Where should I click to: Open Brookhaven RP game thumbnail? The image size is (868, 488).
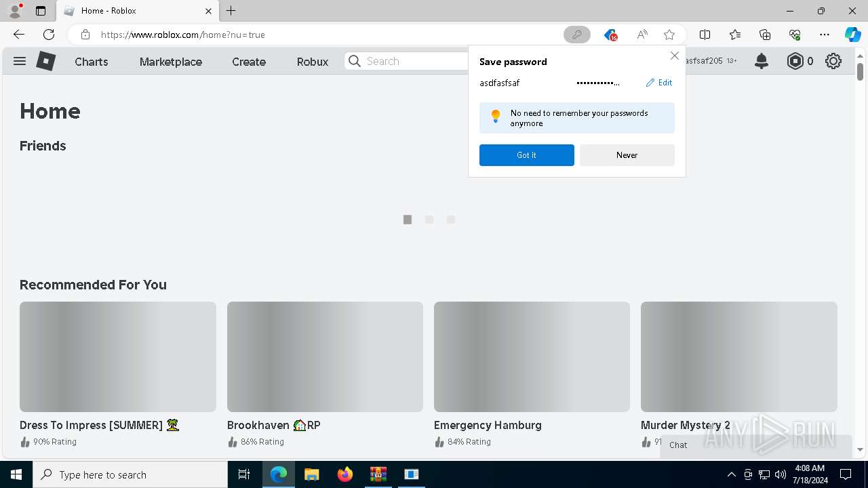325,357
